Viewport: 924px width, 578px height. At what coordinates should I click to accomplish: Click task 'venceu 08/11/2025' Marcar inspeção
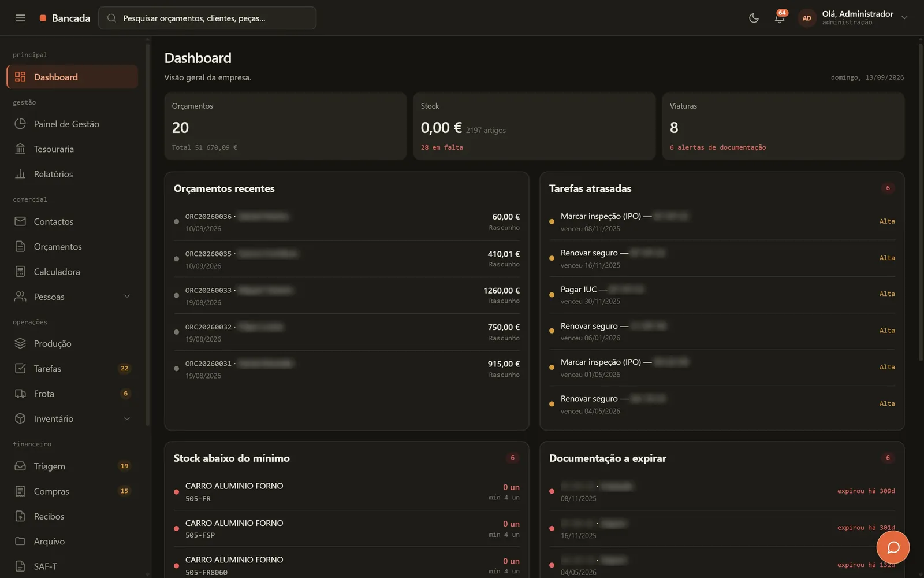click(722, 222)
